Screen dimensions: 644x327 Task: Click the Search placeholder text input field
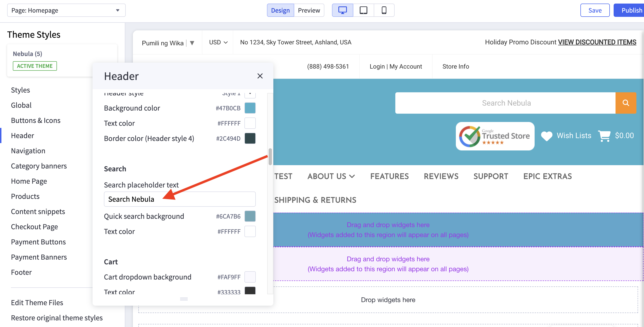(x=180, y=199)
